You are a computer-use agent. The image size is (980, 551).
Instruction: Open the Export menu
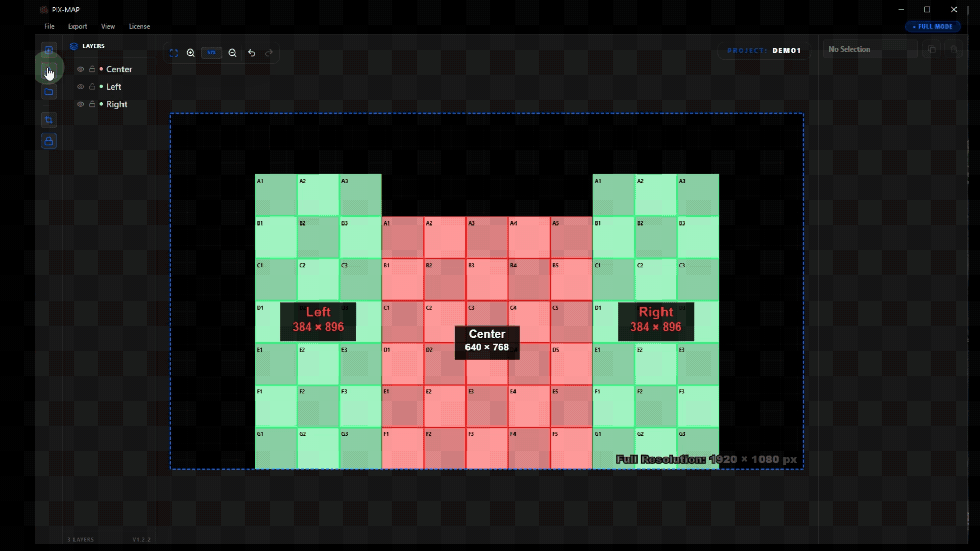pos(78,26)
